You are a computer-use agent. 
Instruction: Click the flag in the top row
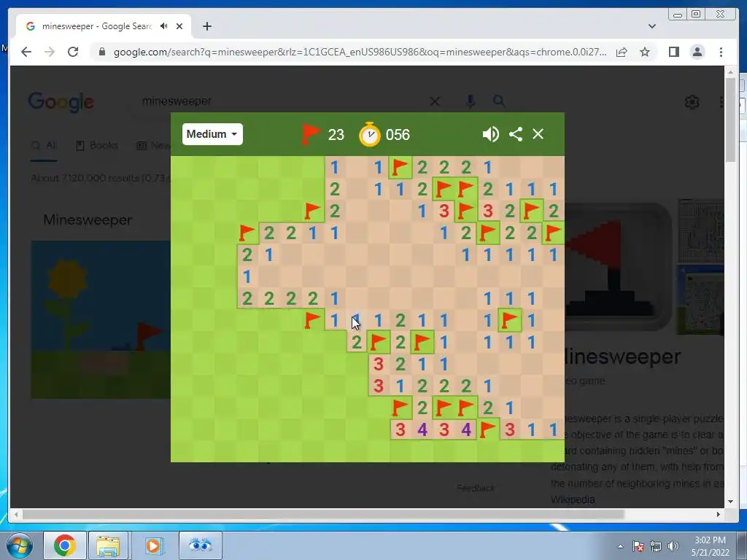[x=400, y=167]
